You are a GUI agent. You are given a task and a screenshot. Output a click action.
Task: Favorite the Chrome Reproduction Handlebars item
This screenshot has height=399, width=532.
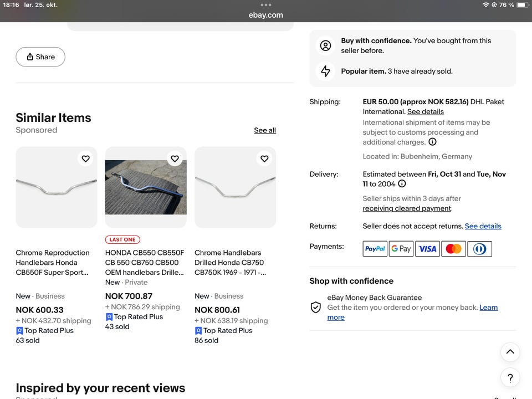[x=85, y=158]
